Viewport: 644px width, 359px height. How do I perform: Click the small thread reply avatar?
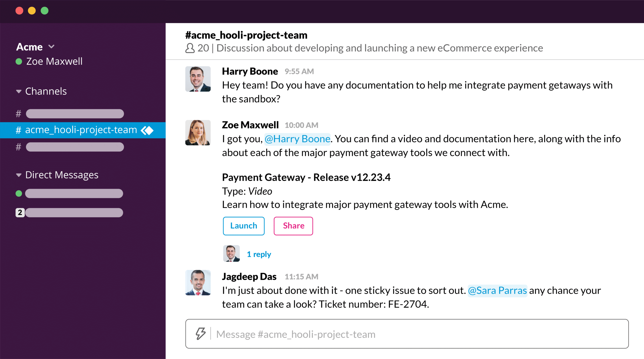[231, 254]
